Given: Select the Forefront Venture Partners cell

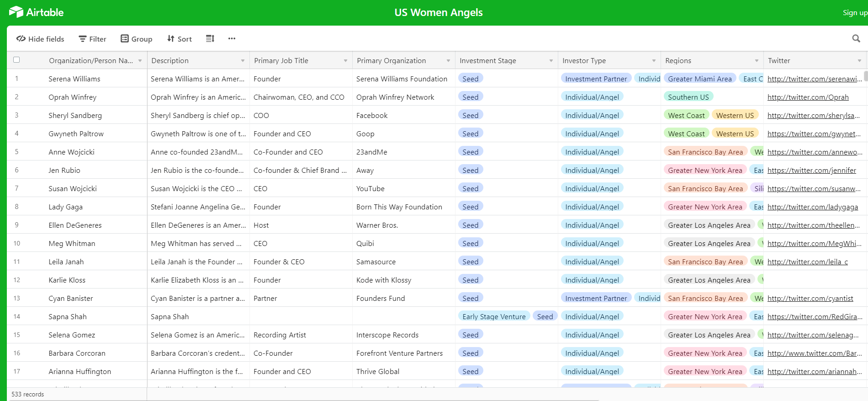Looking at the screenshot, I should coord(404,353).
